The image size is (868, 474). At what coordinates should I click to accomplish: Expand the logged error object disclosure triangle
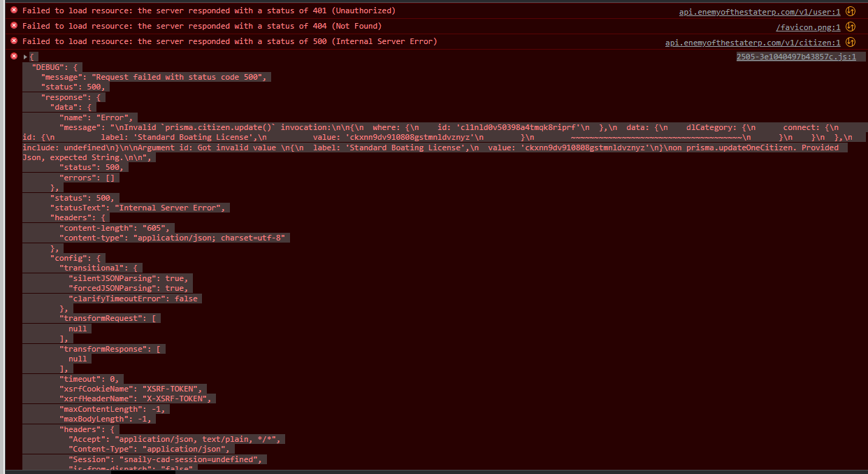point(25,56)
